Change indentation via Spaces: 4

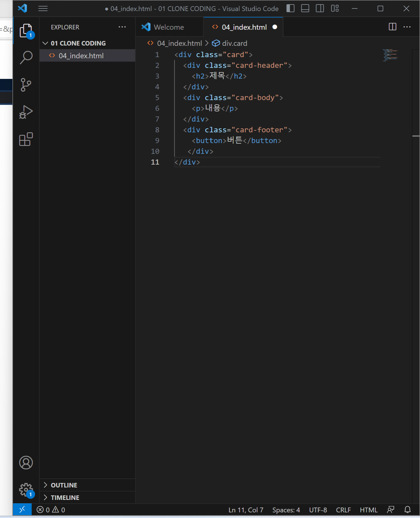tap(286, 510)
